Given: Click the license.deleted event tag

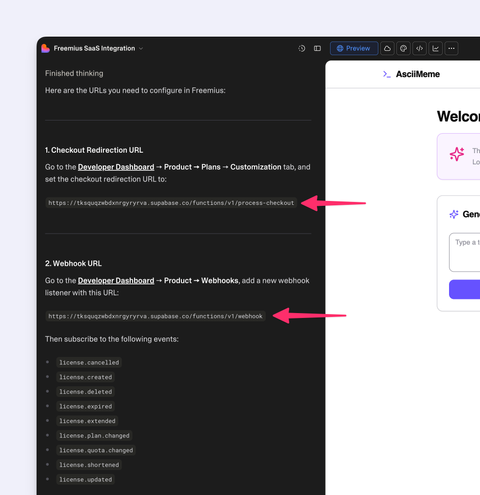Looking at the screenshot, I should pyautogui.click(x=86, y=392).
